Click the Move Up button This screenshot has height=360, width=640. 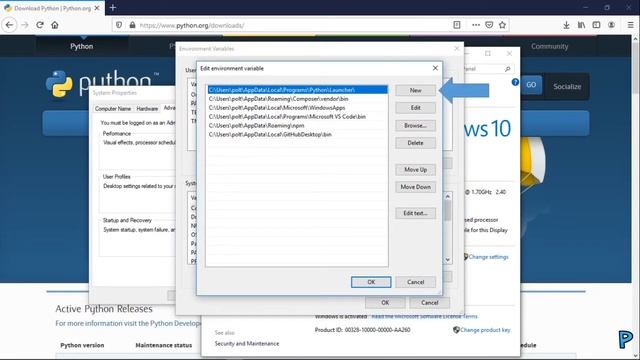coord(416,169)
